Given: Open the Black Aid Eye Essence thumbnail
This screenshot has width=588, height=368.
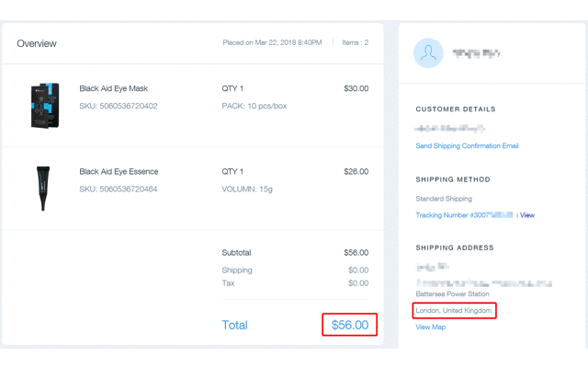Looking at the screenshot, I should click(43, 188).
